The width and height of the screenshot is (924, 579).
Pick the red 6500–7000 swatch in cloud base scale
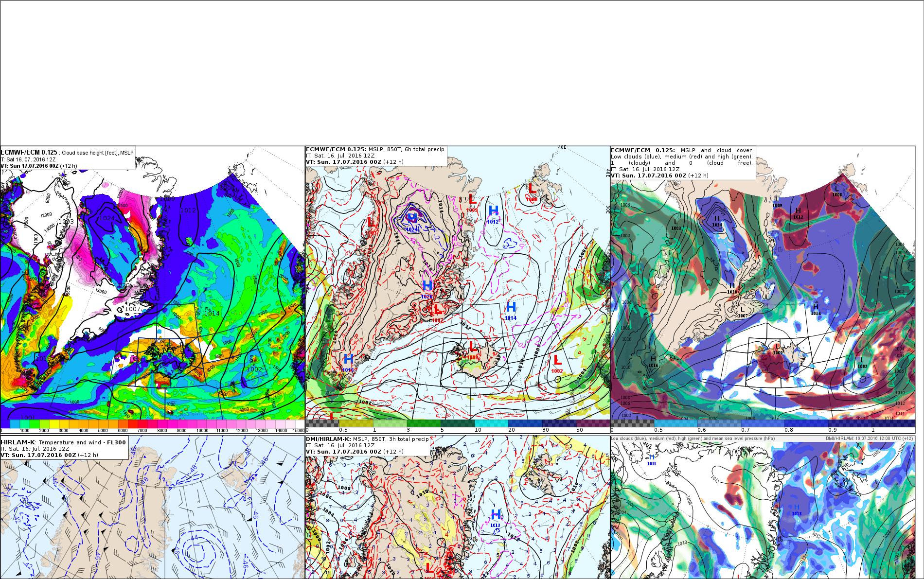coord(132,424)
